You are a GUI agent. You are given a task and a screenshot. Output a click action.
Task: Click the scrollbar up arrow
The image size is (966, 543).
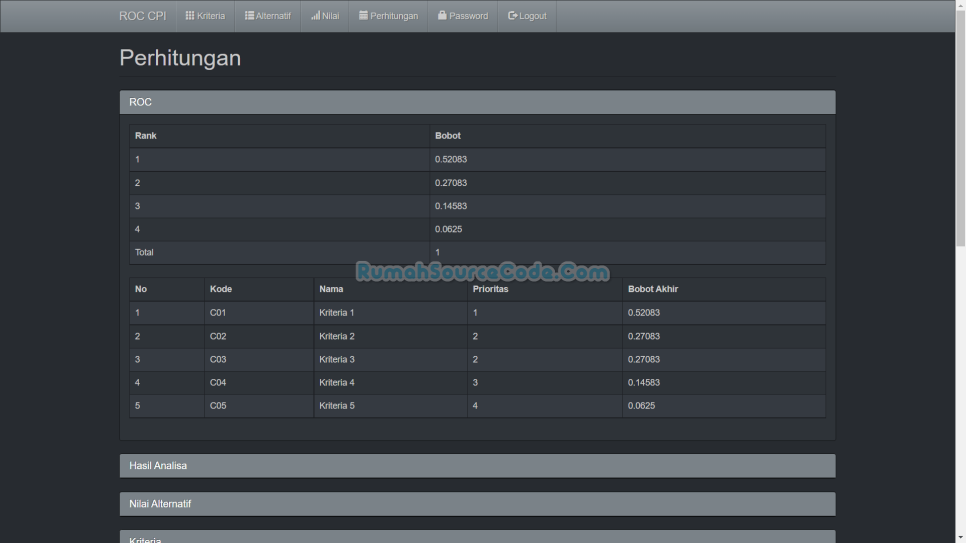pos(960,5)
